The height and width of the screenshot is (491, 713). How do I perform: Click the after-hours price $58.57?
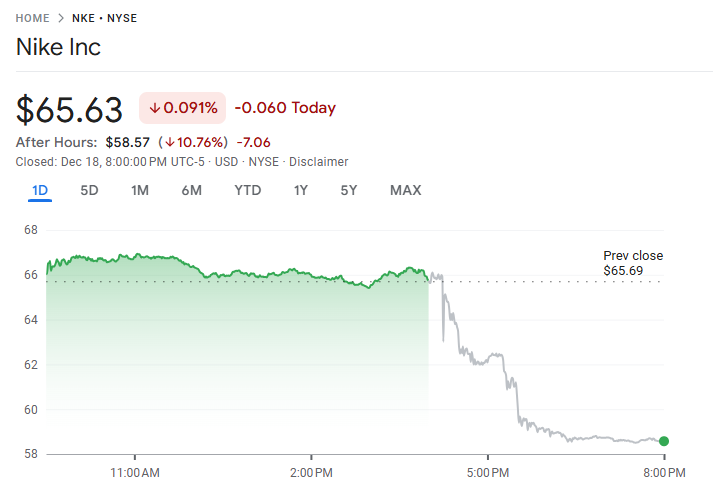[127, 142]
